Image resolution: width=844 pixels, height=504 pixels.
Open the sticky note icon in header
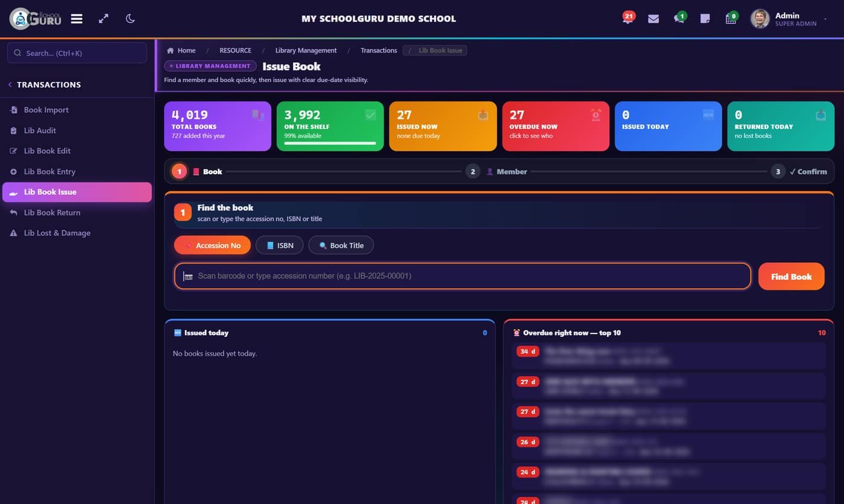[x=705, y=19]
